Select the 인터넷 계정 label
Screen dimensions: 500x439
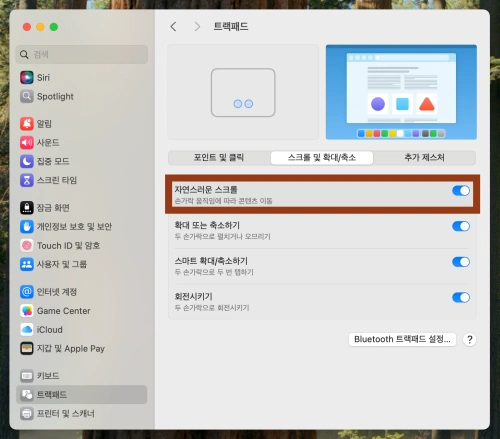[57, 292]
